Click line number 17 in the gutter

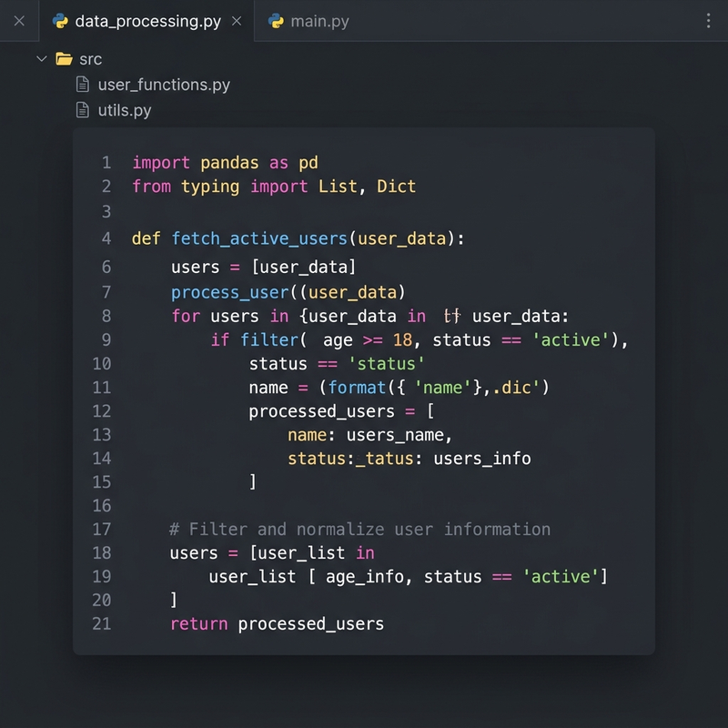102,530
